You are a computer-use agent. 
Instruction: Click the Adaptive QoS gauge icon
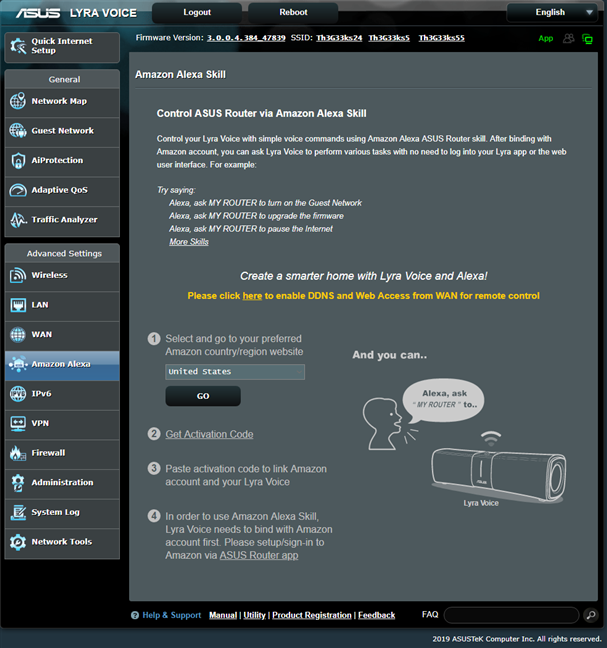pos(18,190)
